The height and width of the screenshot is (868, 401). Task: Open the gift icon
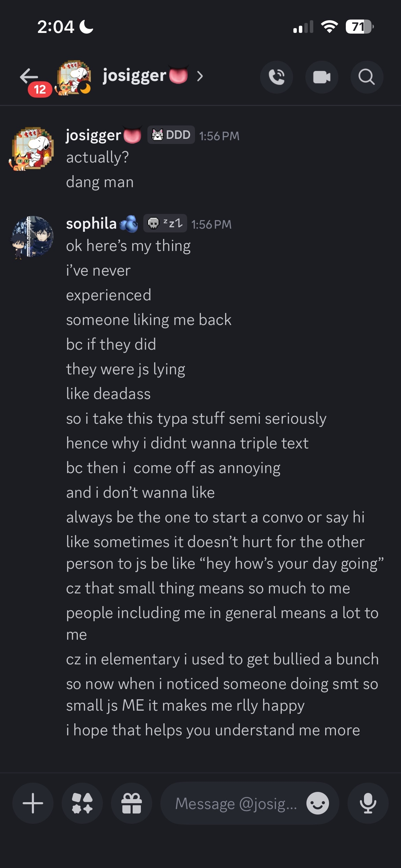[x=132, y=803]
